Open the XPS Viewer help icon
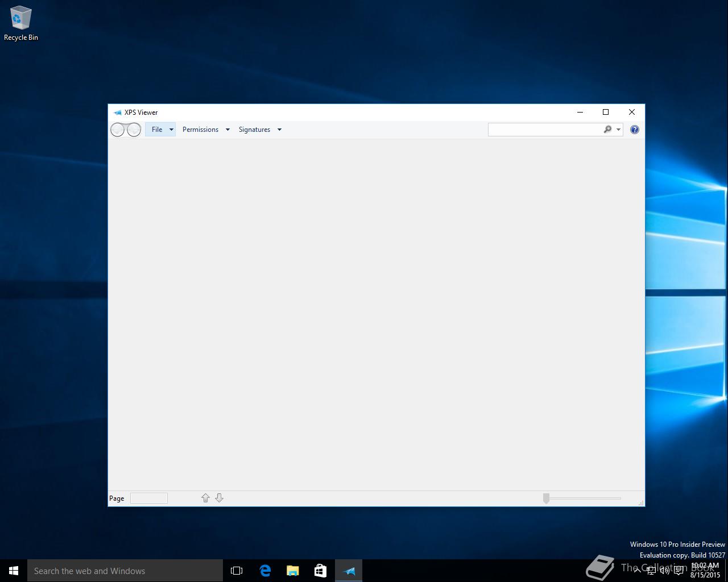 click(635, 130)
